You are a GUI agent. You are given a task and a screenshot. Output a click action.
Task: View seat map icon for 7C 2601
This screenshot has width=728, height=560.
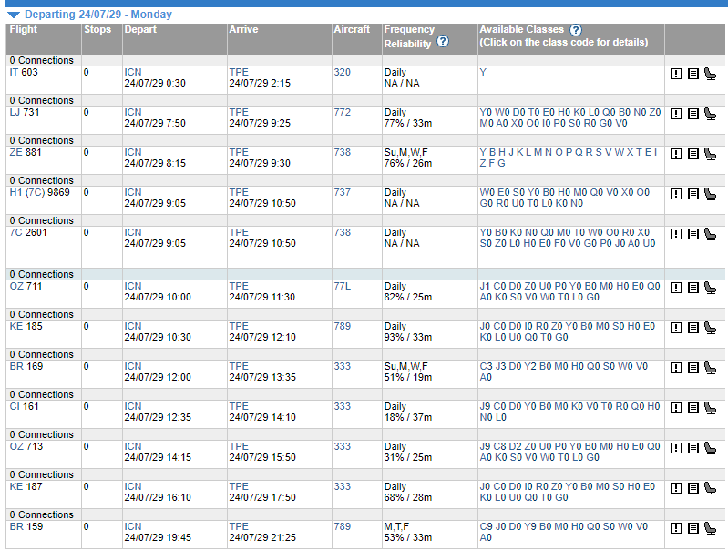pos(711,234)
